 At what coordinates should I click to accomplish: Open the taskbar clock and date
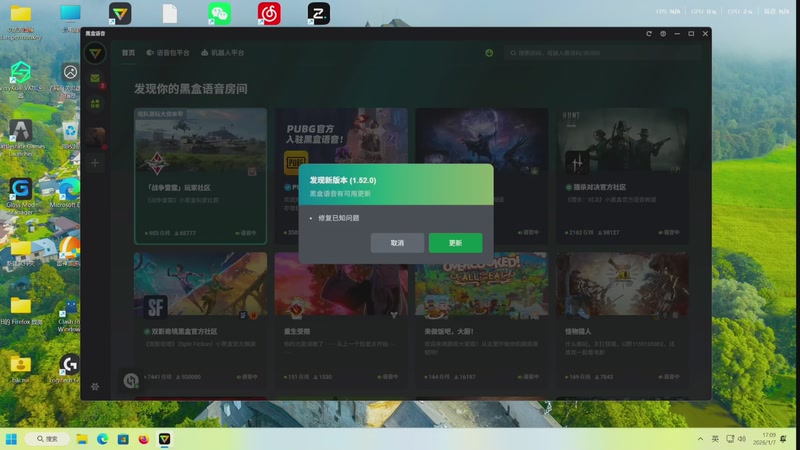pos(764,439)
